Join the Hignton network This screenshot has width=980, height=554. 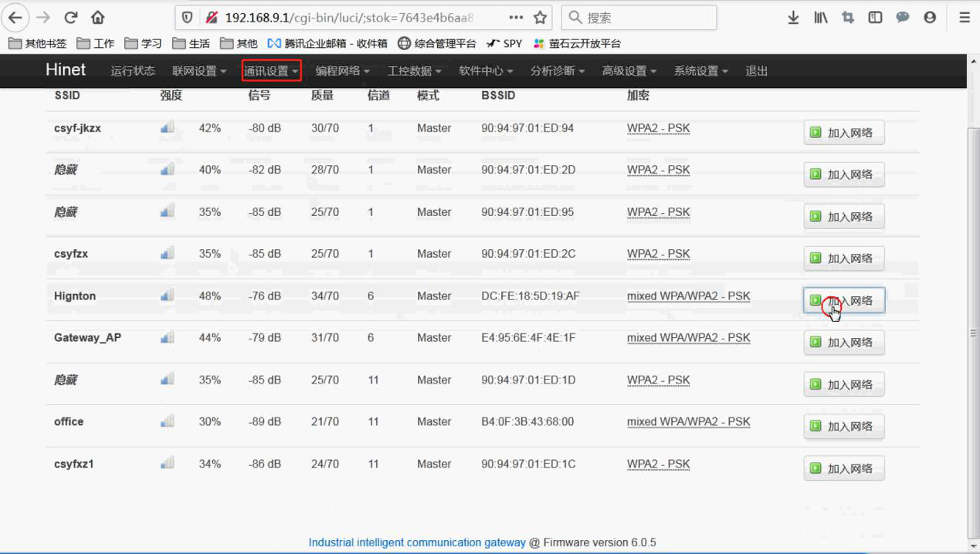point(843,300)
